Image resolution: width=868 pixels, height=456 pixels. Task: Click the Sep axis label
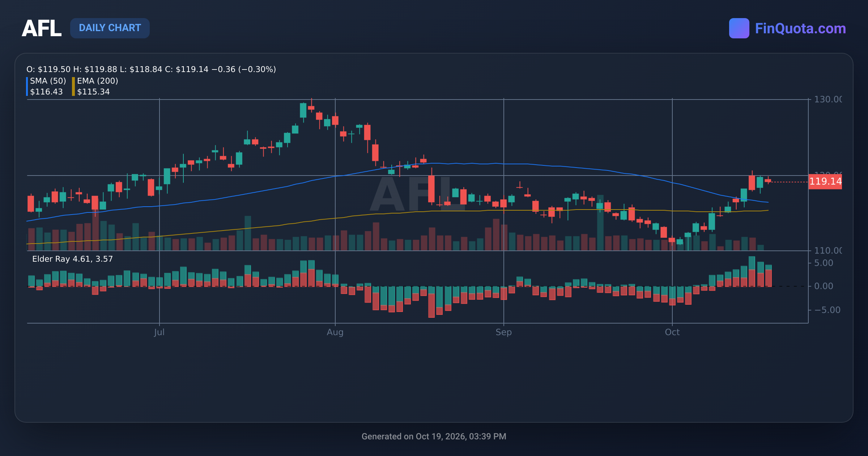[x=503, y=332]
